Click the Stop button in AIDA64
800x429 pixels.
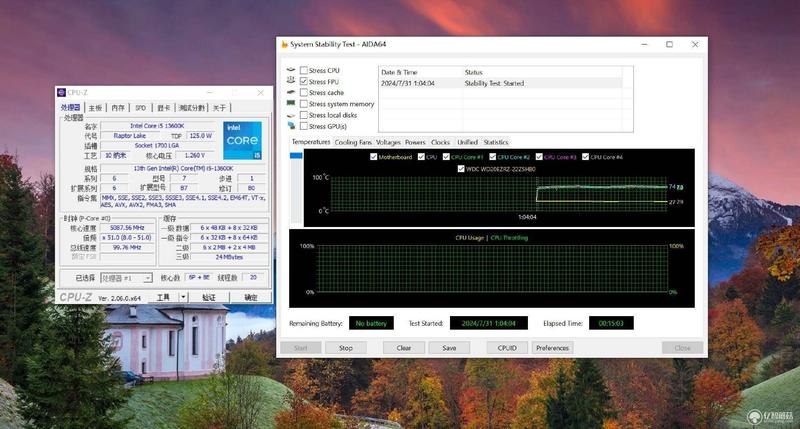point(346,348)
